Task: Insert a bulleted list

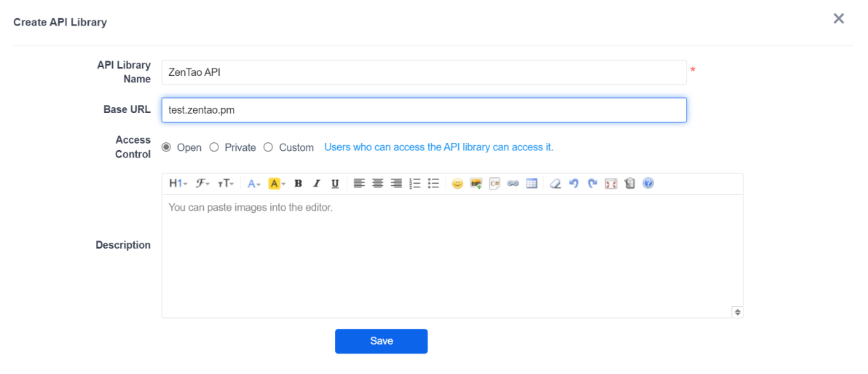Action: tap(433, 184)
